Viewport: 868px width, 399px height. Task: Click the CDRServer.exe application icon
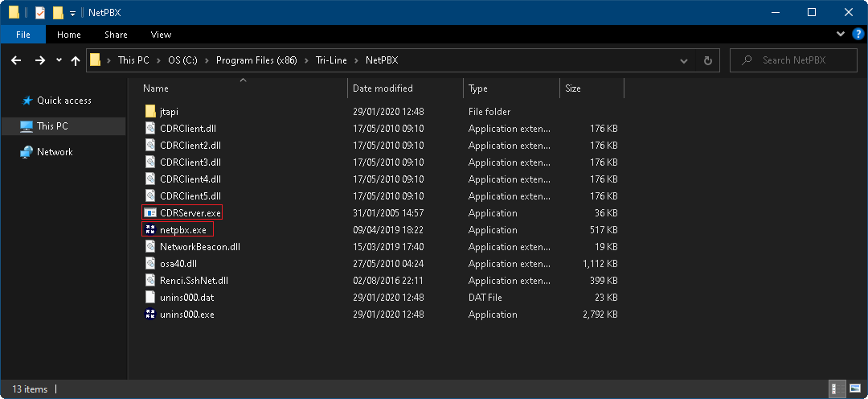(150, 213)
